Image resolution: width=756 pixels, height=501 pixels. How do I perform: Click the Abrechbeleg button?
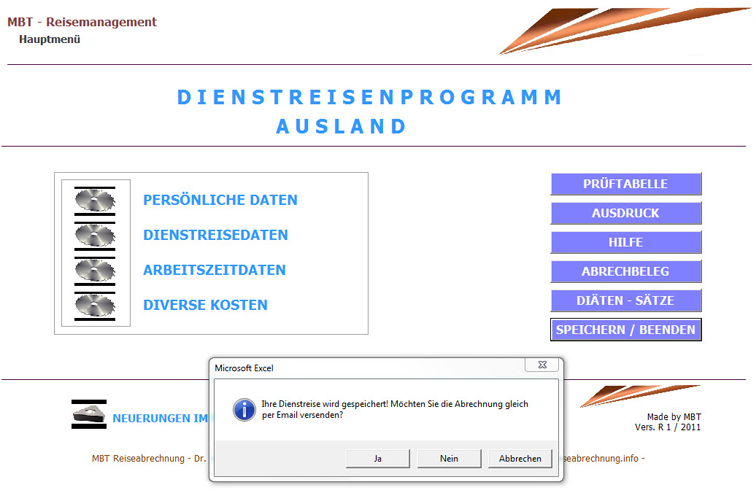[x=626, y=271]
